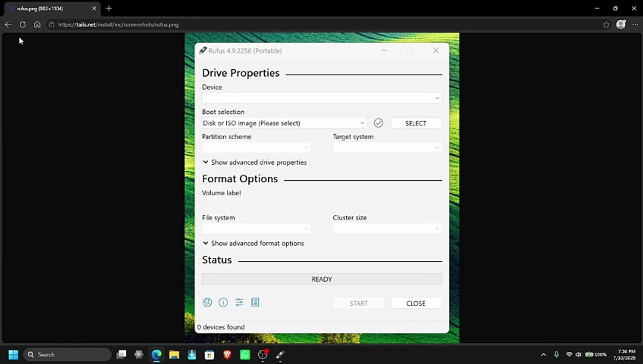Image resolution: width=643 pixels, height=364 pixels.
Task: Open a new browser tab
Action: coord(109,9)
